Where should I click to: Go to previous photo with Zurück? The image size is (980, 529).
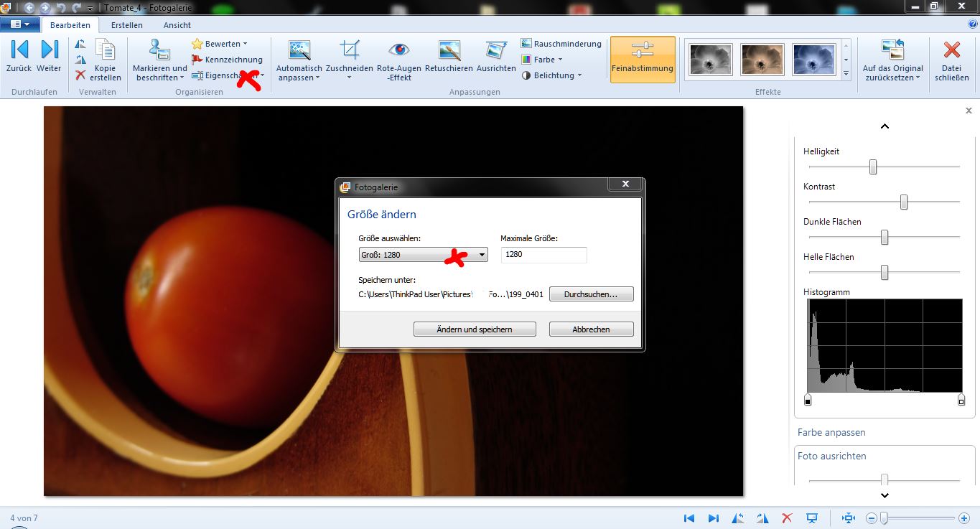click(x=19, y=57)
